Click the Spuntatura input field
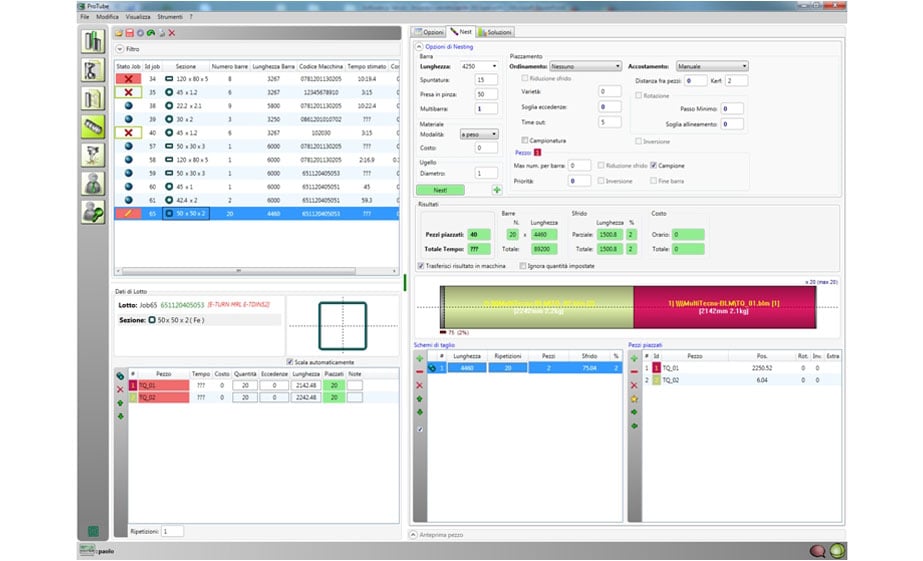 486,79
